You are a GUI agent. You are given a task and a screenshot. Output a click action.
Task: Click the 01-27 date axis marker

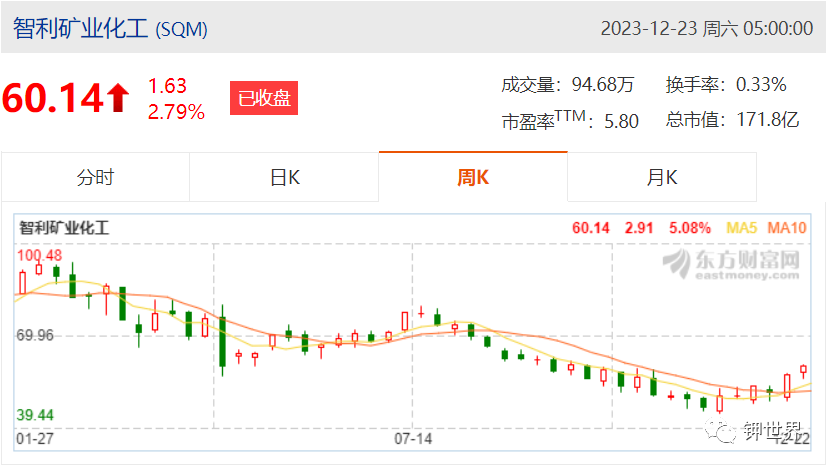point(35,438)
